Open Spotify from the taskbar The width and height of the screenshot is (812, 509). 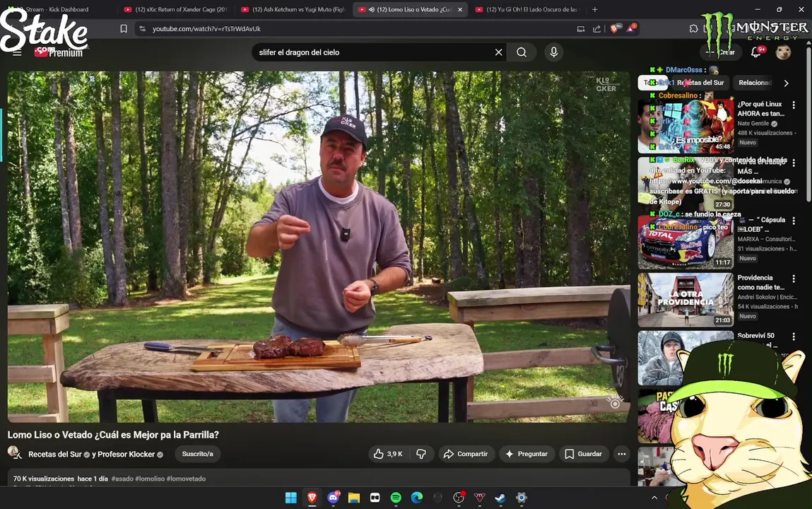pyautogui.click(x=396, y=498)
